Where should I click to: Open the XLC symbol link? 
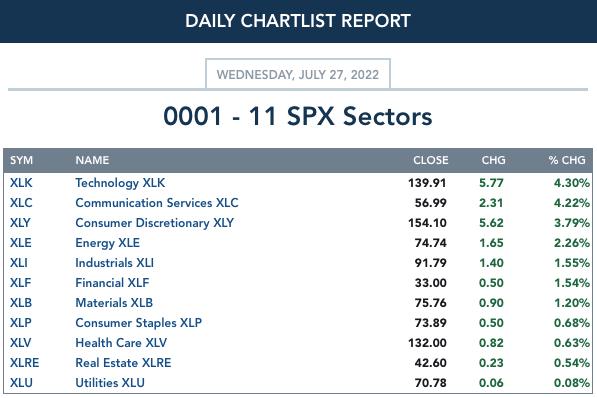click(21, 203)
